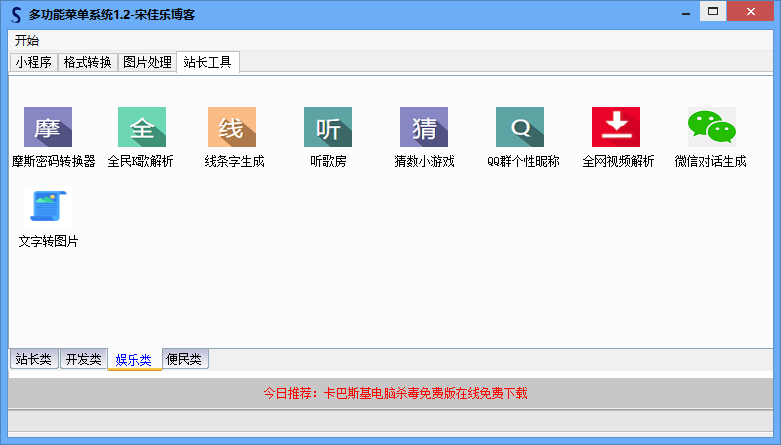The height and width of the screenshot is (445, 781).
Task: Open the 摩斯密码转换器 tool icon
Action: click(x=48, y=128)
